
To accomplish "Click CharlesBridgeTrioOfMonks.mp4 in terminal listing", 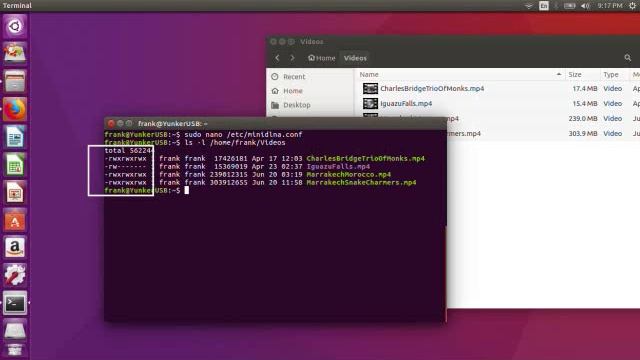I will (365, 159).
